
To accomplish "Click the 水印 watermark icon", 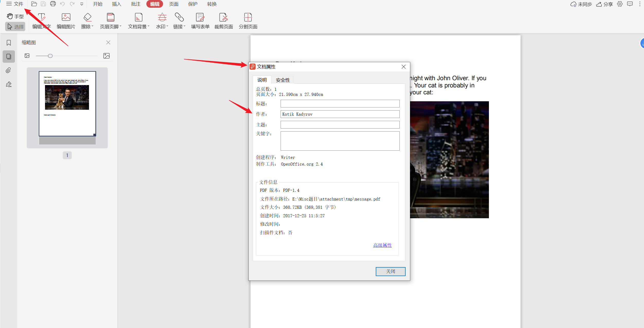I will (162, 17).
